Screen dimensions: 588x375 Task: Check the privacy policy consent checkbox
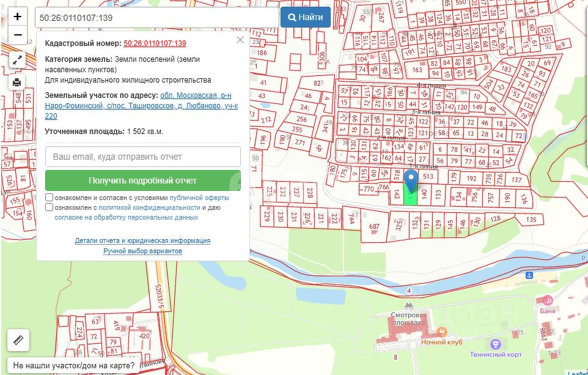pos(49,207)
